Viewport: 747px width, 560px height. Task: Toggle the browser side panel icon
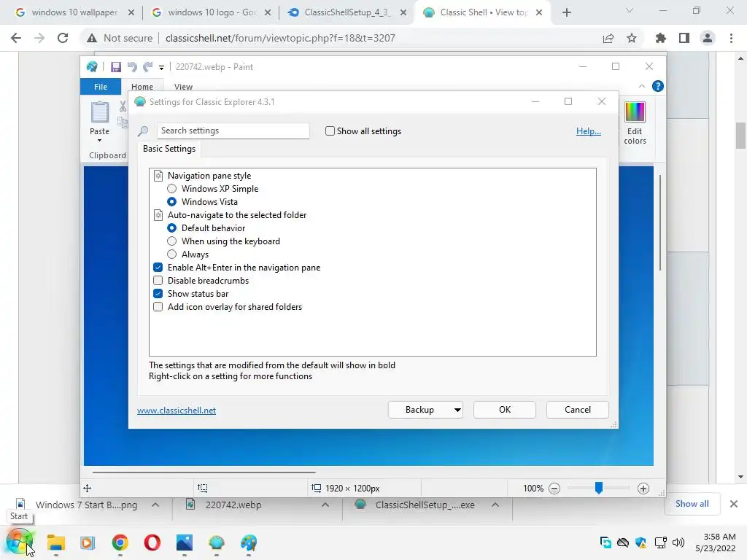684,38
